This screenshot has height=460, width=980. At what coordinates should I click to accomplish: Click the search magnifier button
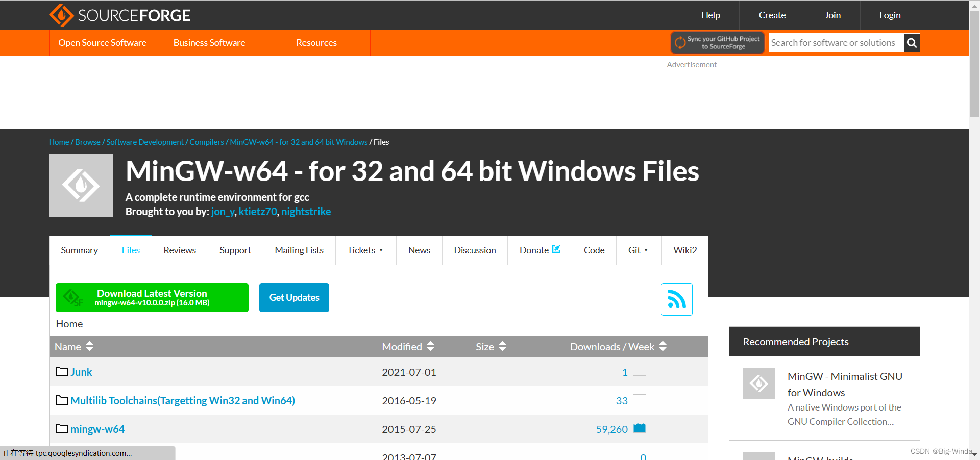click(912, 43)
